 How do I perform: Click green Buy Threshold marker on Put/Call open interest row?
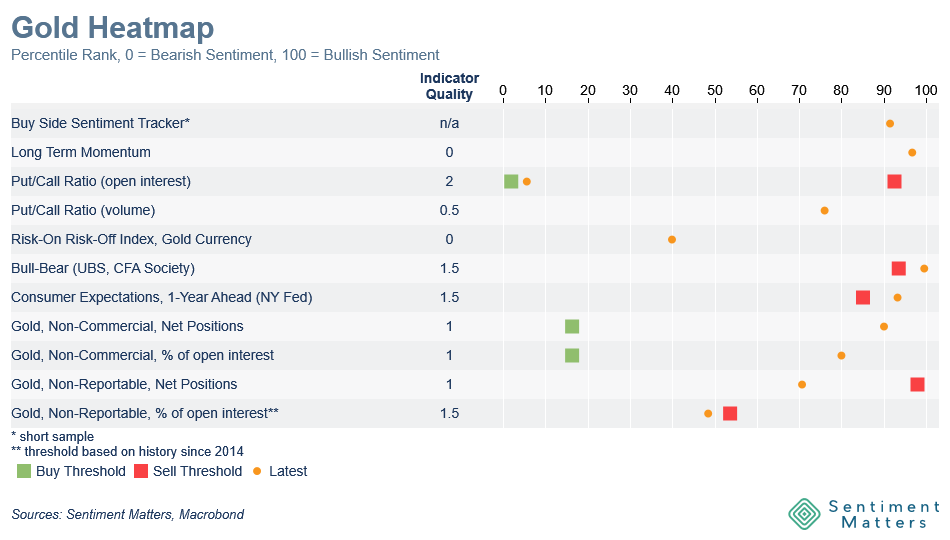point(511,181)
